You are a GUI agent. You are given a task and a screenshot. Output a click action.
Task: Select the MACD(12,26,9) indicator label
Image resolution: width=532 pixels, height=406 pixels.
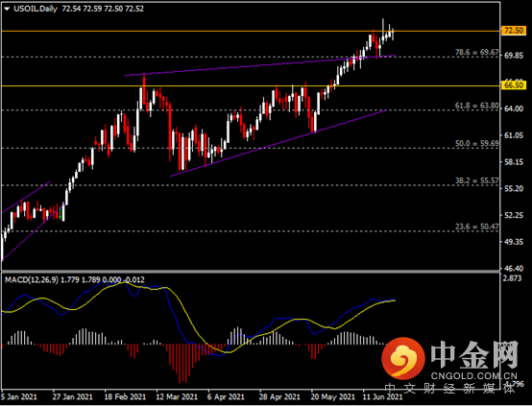[x=32, y=280]
